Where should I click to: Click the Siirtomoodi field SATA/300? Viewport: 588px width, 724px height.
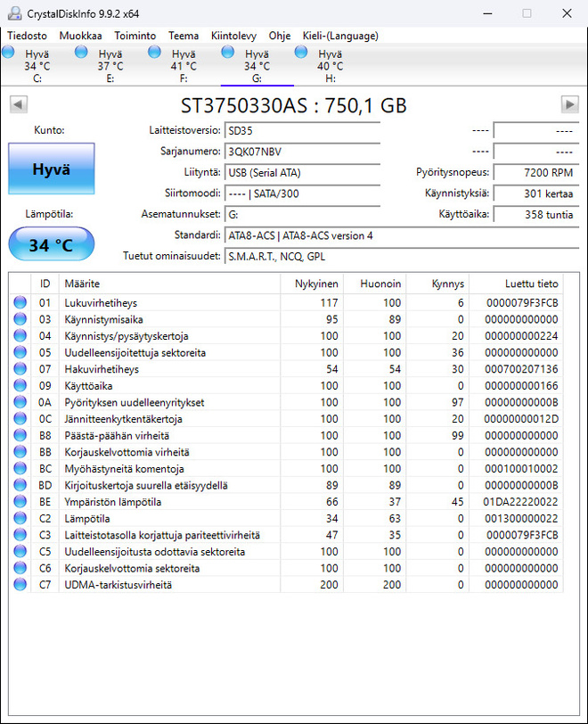pyautogui.click(x=302, y=193)
